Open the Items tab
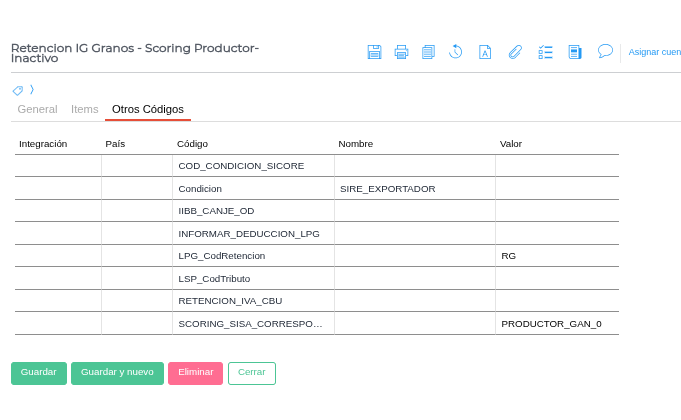Image resolution: width=681 pixels, height=420 pixels. tap(85, 109)
